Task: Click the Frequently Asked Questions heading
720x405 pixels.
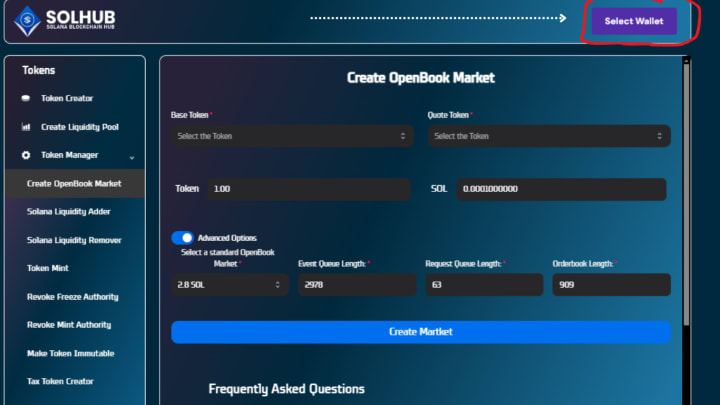Action: 287,389
